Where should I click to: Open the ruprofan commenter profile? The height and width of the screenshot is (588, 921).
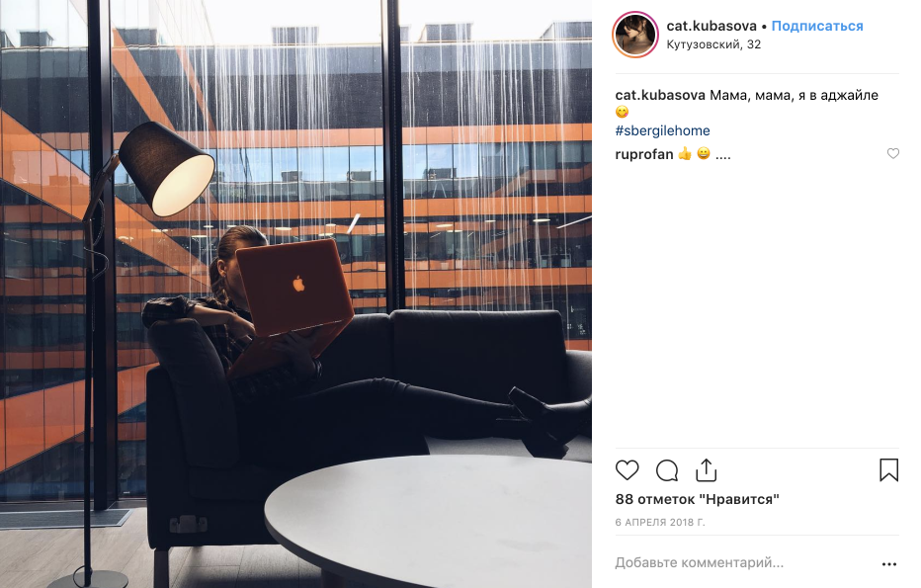(x=644, y=154)
